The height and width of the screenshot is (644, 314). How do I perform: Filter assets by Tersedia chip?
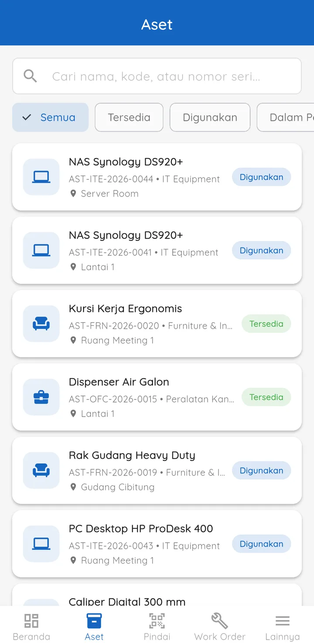[x=129, y=117]
